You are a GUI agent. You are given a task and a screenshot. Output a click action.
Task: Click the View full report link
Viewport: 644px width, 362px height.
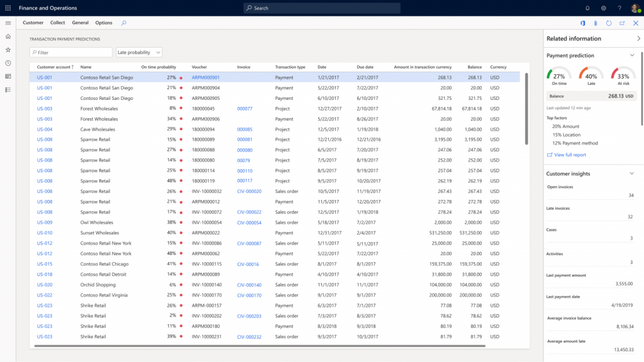tap(570, 155)
